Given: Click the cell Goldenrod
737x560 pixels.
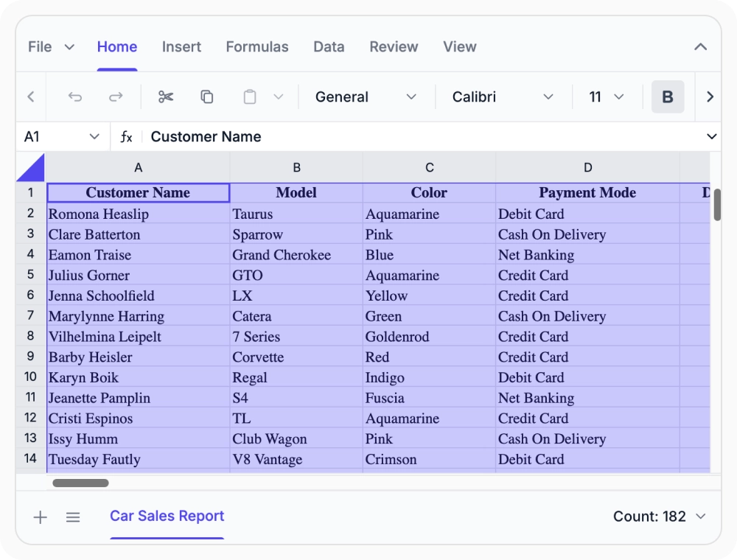Looking at the screenshot, I should pos(429,337).
